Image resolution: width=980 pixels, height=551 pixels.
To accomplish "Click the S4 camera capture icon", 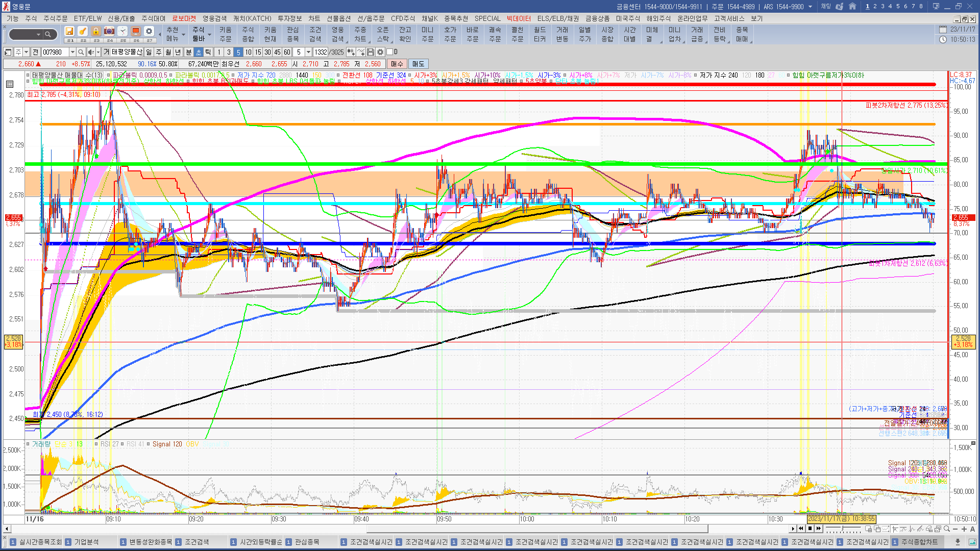I will pyautogui.click(x=109, y=32).
